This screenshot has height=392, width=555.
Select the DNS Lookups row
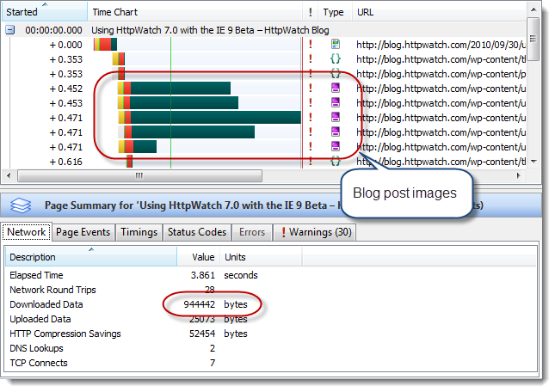pos(271,348)
